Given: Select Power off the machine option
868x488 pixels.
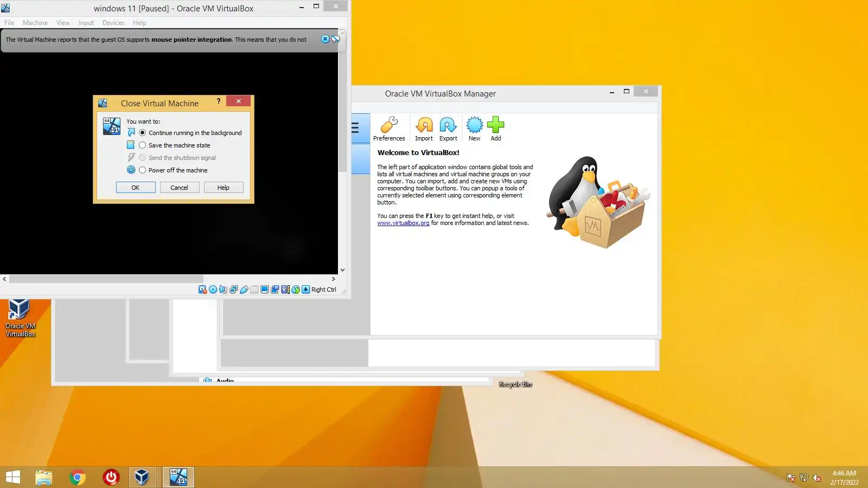Looking at the screenshot, I should coord(173,170).
